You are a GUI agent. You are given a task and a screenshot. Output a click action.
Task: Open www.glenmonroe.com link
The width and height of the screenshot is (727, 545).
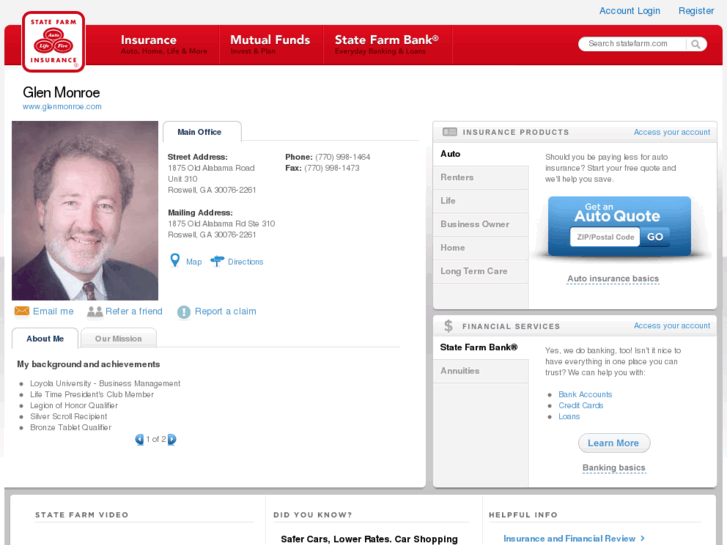[62, 107]
